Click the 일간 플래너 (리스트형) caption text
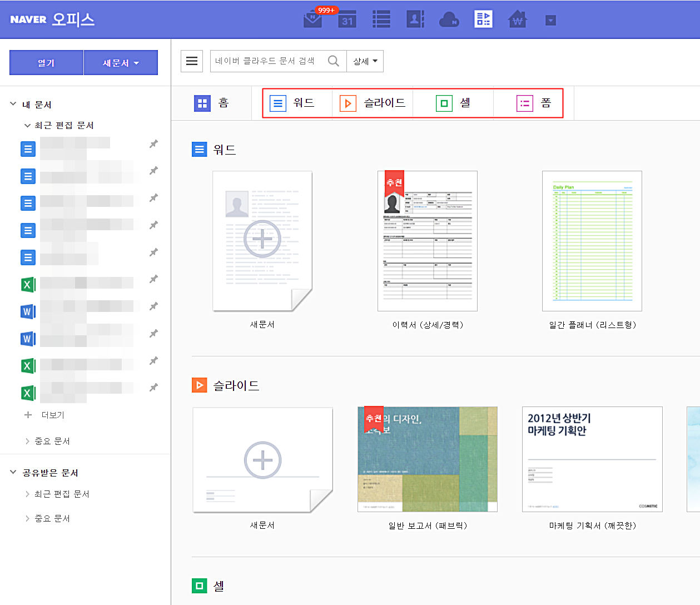Screen dimensions: 700x605 pos(592,325)
